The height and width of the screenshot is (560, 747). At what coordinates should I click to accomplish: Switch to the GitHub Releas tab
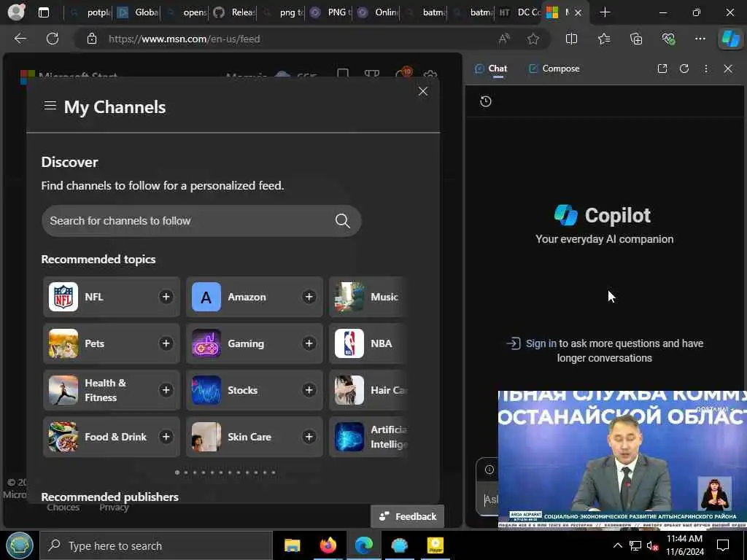(234, 12)
